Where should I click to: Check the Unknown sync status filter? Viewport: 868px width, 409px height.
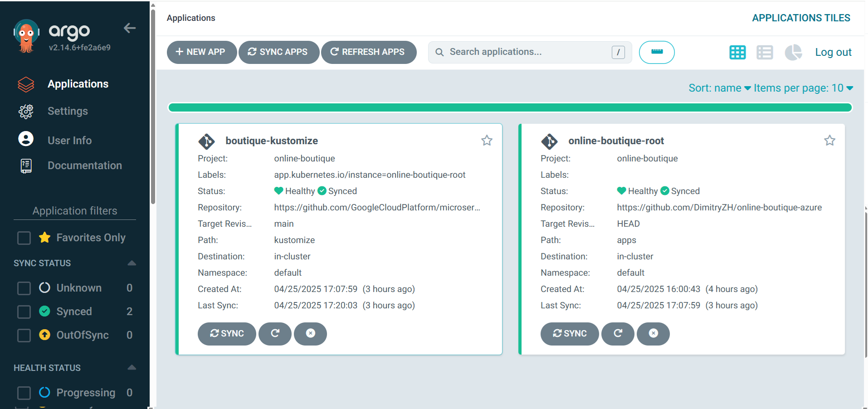[24, 288]
